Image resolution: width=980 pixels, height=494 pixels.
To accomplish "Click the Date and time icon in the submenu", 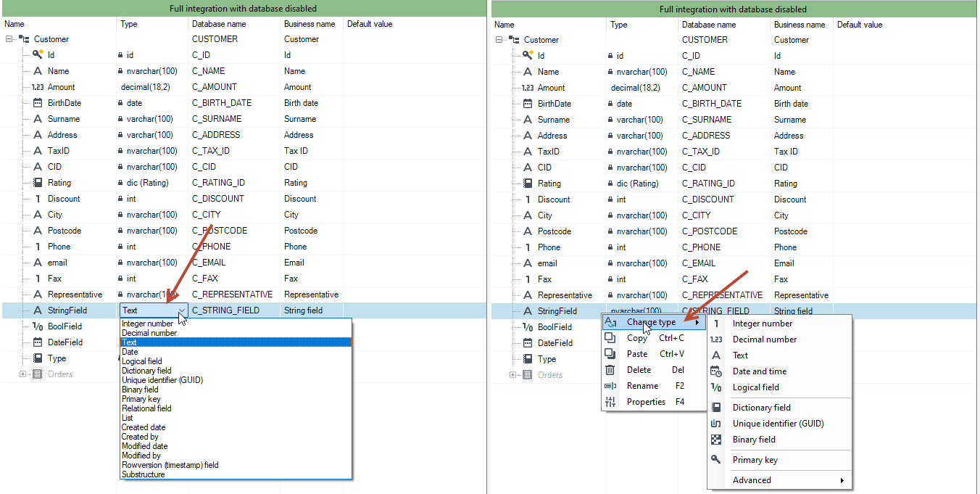I will (x=716, y=371).
